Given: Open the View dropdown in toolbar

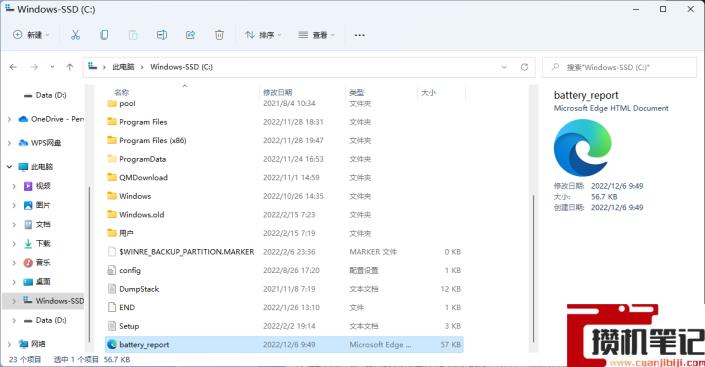Looking at the screenshot, I should click(x=317, y=35).
